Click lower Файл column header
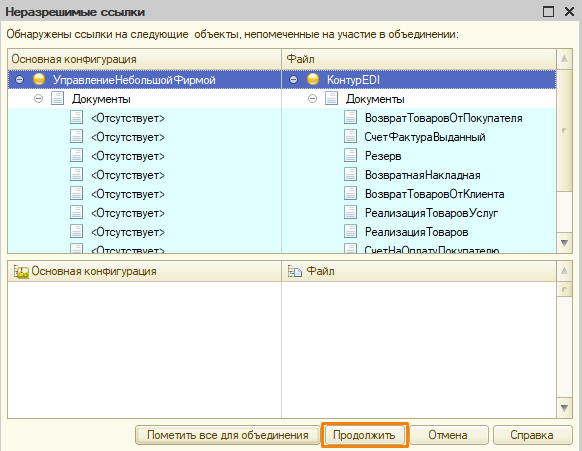 point(419,271)
